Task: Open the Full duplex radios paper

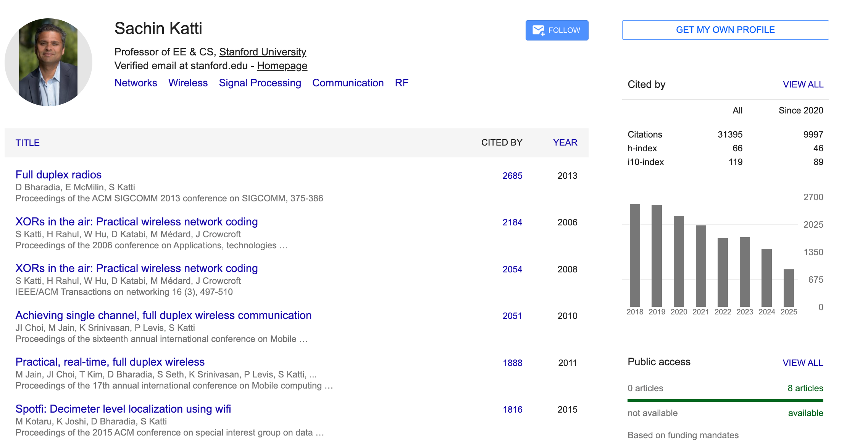Action: click(58, 175)
